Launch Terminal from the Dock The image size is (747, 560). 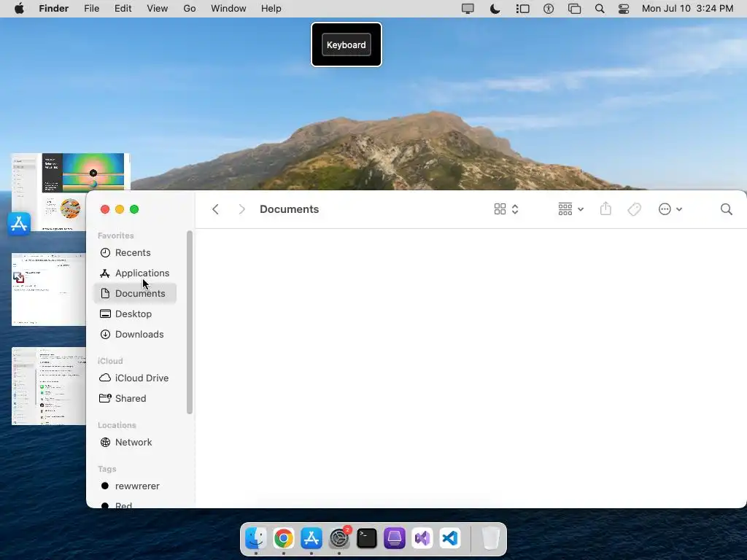coord(367,538)
